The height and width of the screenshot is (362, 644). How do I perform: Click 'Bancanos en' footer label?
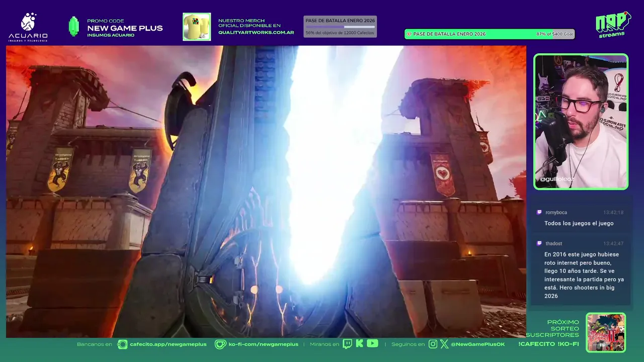95,344
